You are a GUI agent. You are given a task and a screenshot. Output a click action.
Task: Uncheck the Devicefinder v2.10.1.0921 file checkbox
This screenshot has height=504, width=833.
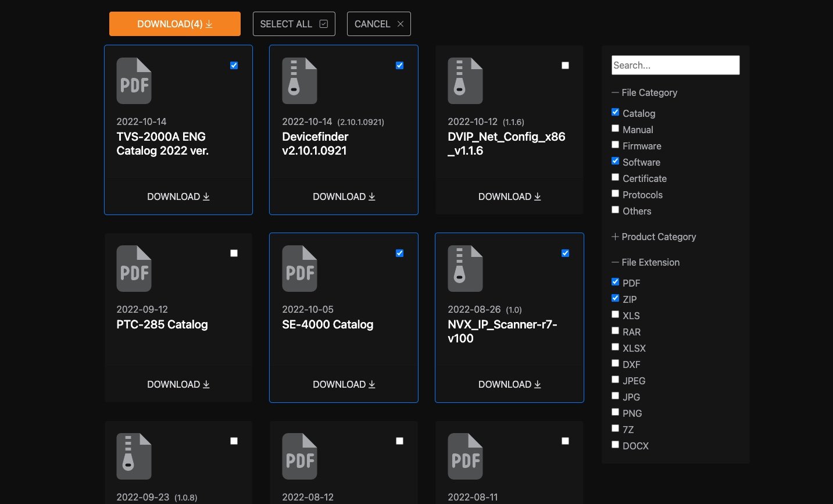point(399,66)
